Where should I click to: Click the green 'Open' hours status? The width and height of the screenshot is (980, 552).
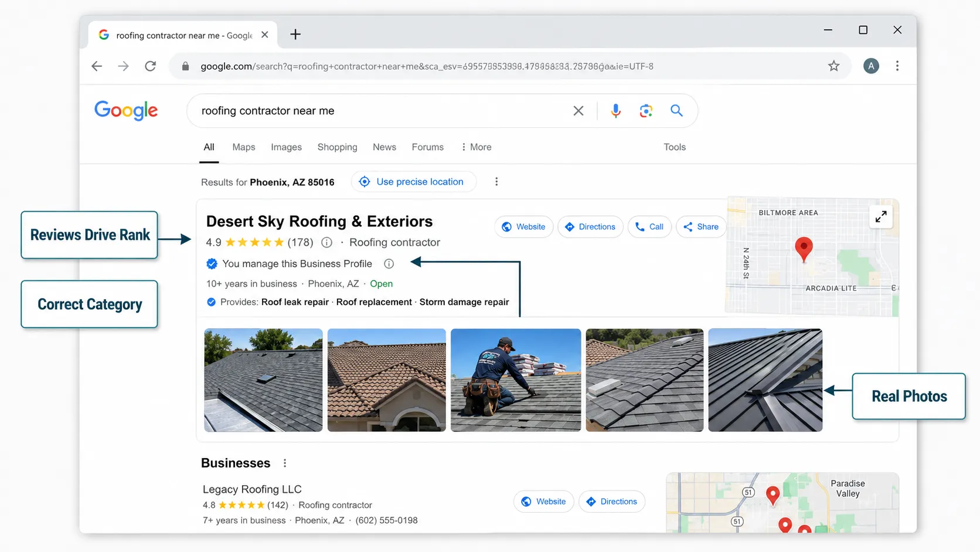pyautogui.click(x=381, y=284)
